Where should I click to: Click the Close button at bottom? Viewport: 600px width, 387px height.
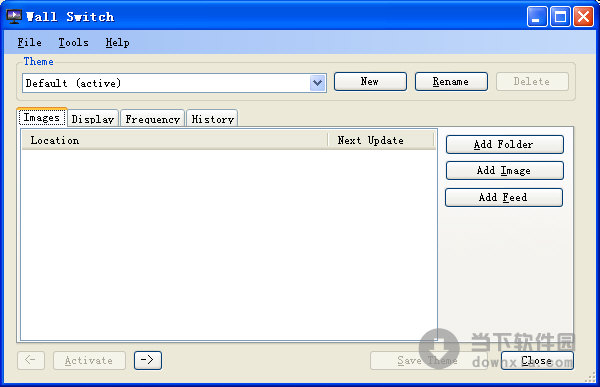click(537, 360)
